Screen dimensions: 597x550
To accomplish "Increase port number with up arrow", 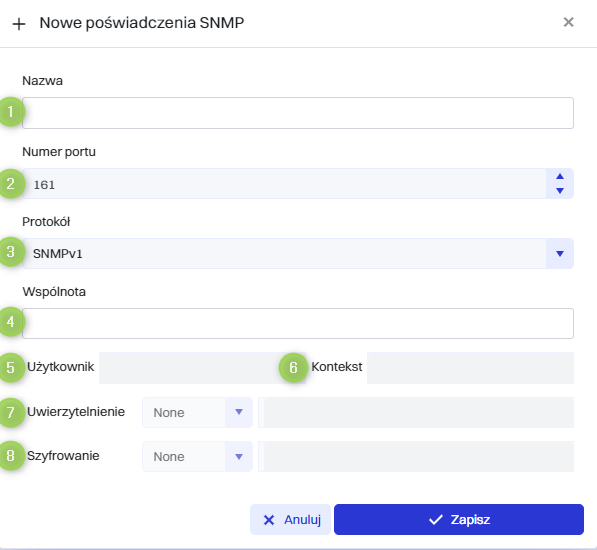I will click(560, 177).
